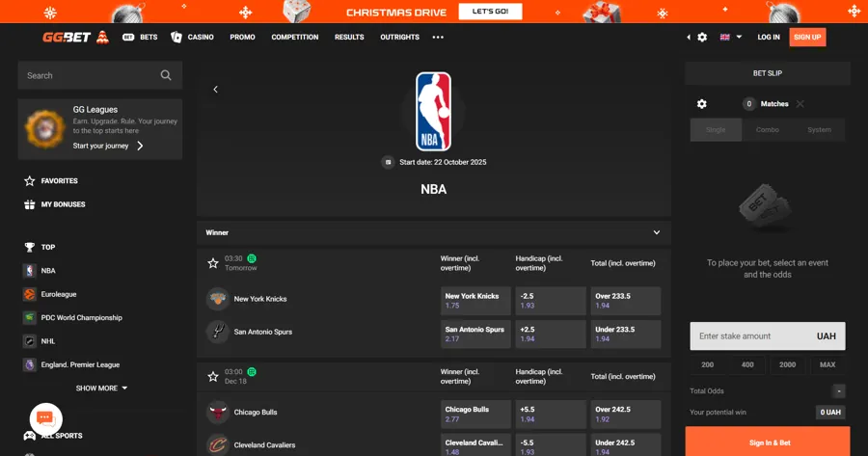Set stake to 400
This screenshot has height=456, width=868.
[747, 364]
